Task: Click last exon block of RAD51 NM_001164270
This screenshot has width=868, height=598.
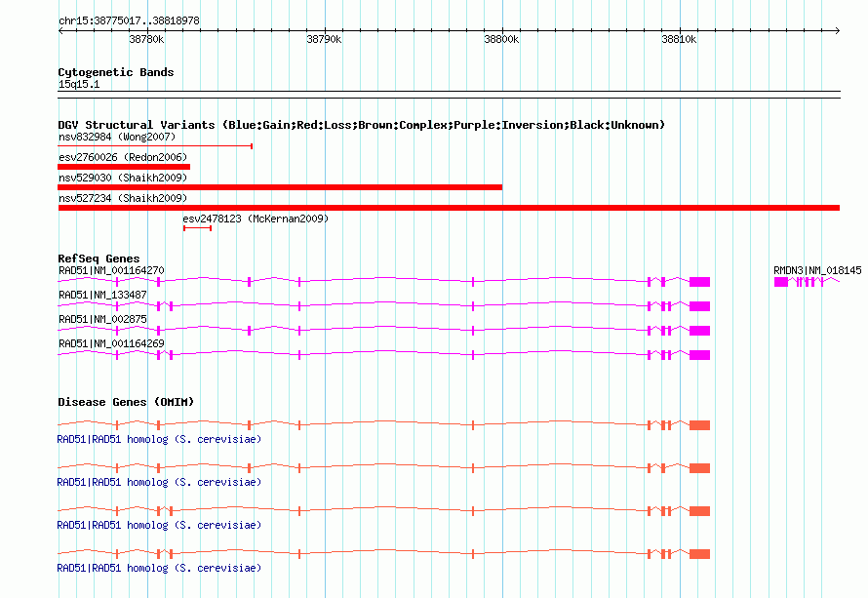Action: tap(699, 282)
